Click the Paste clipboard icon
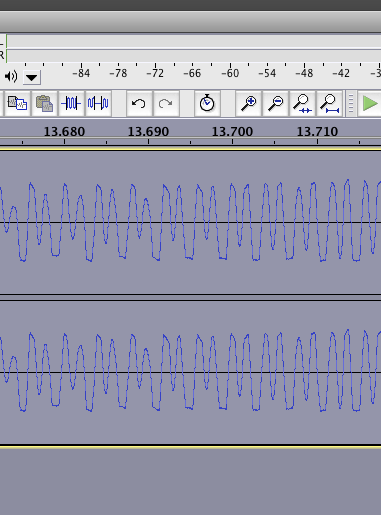The width and height of the screenshot is (381, 515). [44, 103]
